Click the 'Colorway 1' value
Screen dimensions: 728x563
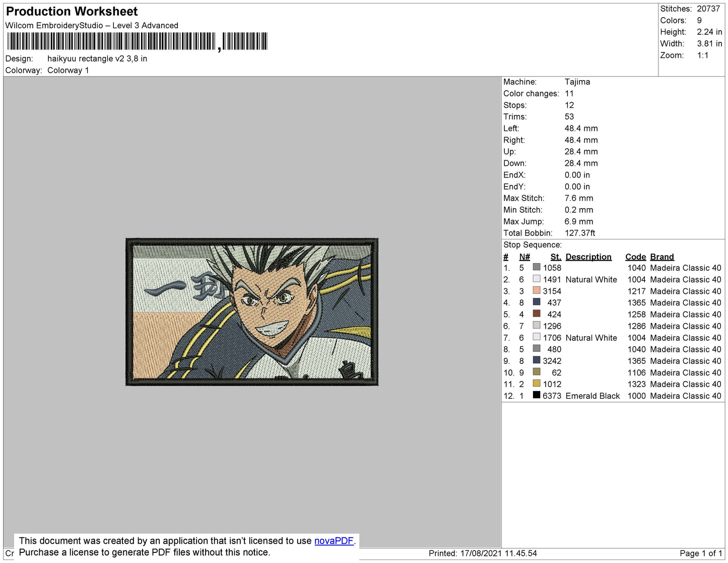pyautogui.click(x=68, y=70)
